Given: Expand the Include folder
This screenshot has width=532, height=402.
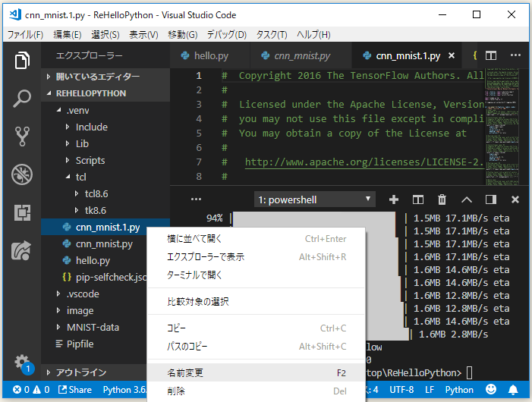Looking at the screenshot, I should tap(105, 127).
